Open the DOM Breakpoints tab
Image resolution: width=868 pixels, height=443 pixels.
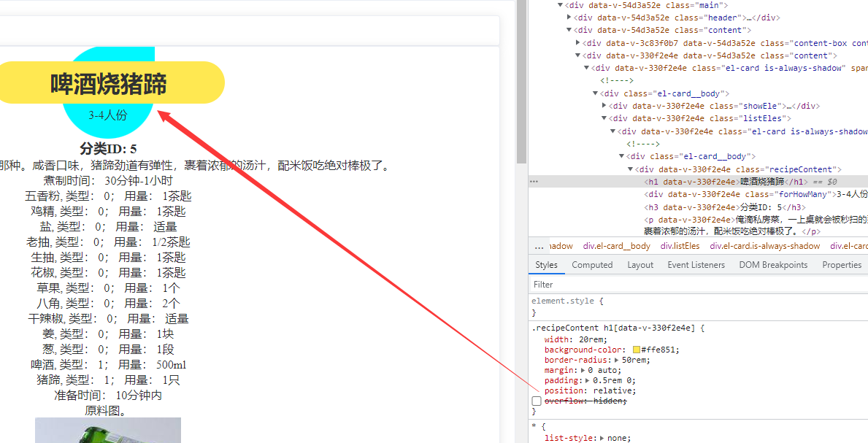point(773,265)
